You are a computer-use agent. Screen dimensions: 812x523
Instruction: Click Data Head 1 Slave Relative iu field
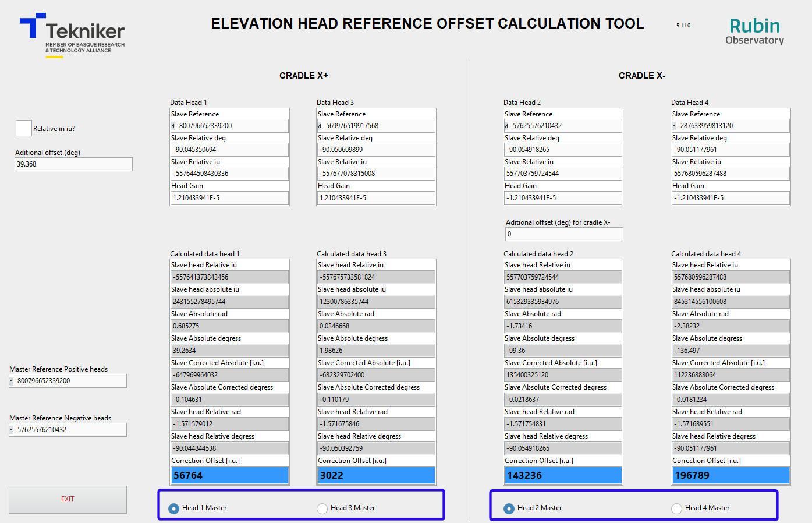point(229,174)
